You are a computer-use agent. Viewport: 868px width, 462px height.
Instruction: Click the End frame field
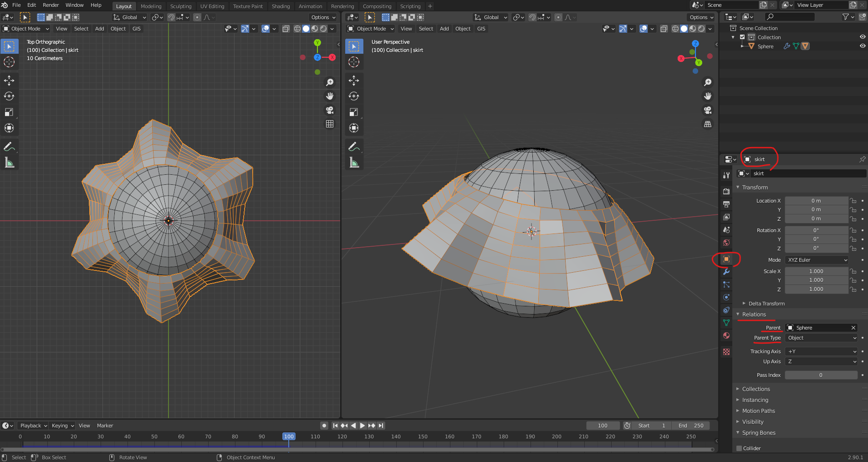click(x=691, y=426)
